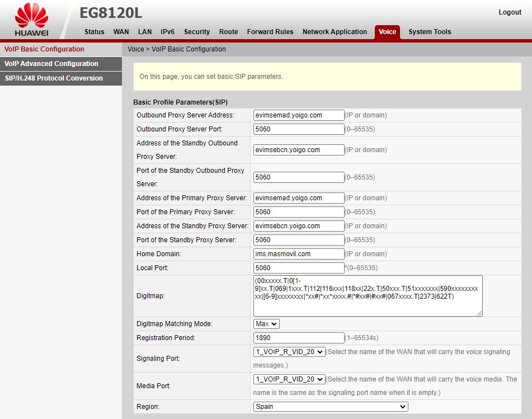Image resolution: width=532 pixels, height=419 pixels.
Task: Edit the Outbound Proxy Server Port field
Action: (299, 129)
